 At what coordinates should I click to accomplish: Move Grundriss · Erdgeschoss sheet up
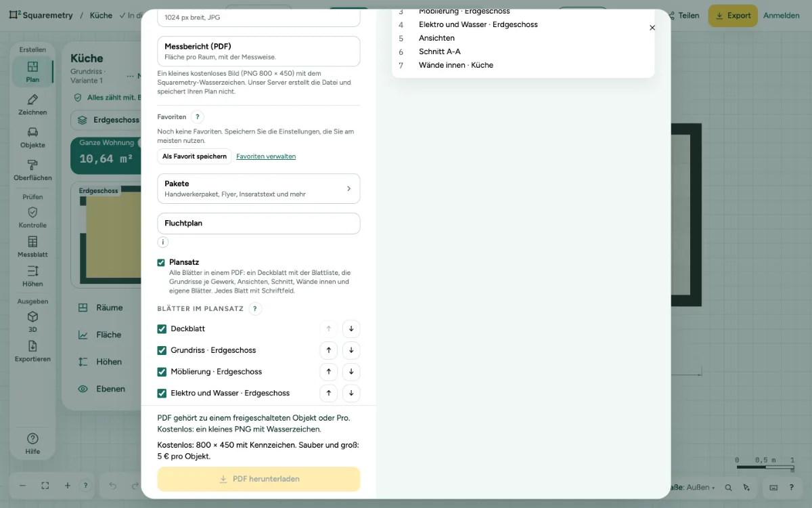[328, 350]
